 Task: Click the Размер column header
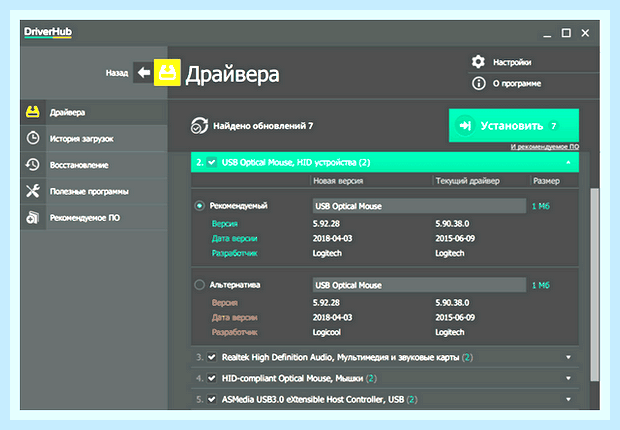pyautogui.click(x=546, y=181)
